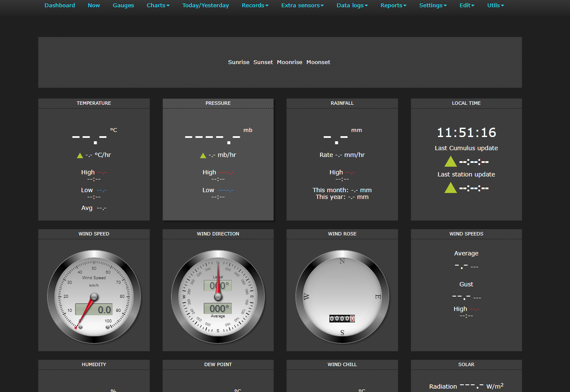Click the Last station update indicator triangle

point(450,188)
